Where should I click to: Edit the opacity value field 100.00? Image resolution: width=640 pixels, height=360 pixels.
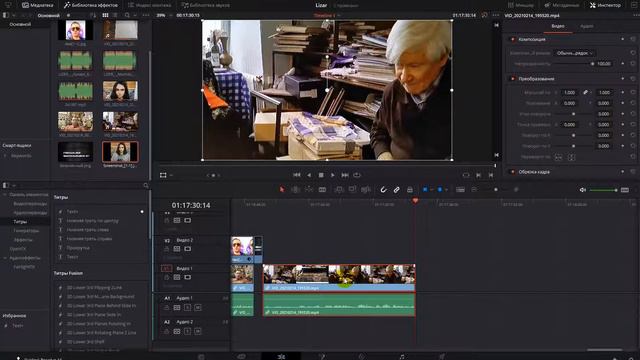coord(604,64)
